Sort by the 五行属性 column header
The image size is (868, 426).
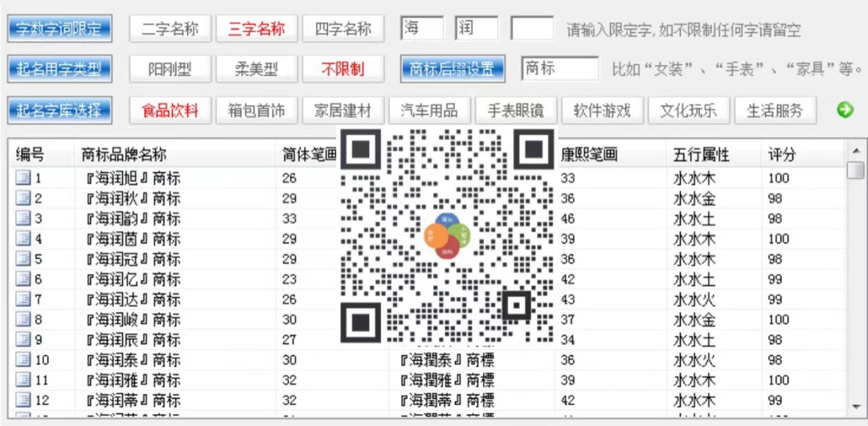pos(714,154)
